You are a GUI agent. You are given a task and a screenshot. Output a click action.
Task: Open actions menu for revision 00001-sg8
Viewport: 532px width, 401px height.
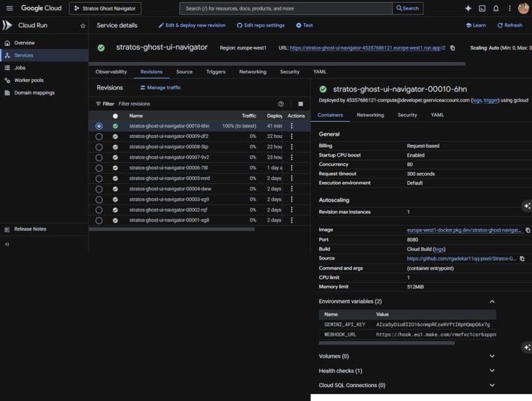291,220
